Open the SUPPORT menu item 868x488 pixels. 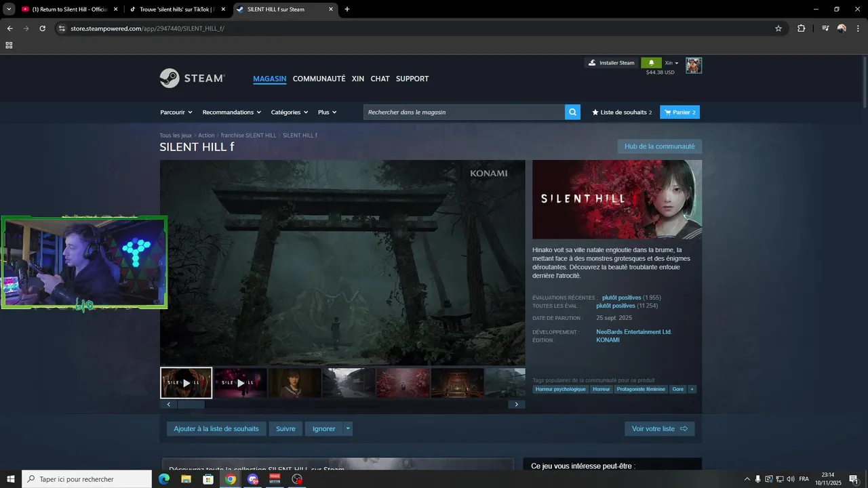point(412,79)
